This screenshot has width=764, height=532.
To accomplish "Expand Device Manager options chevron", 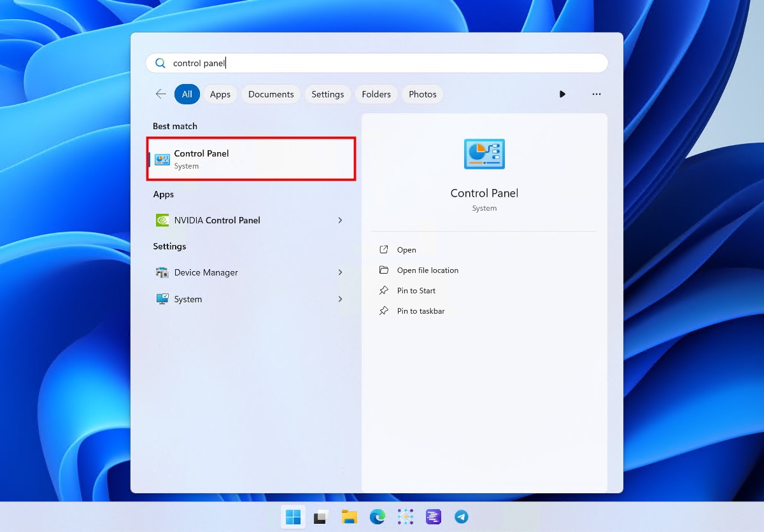I will coord(340,272).
